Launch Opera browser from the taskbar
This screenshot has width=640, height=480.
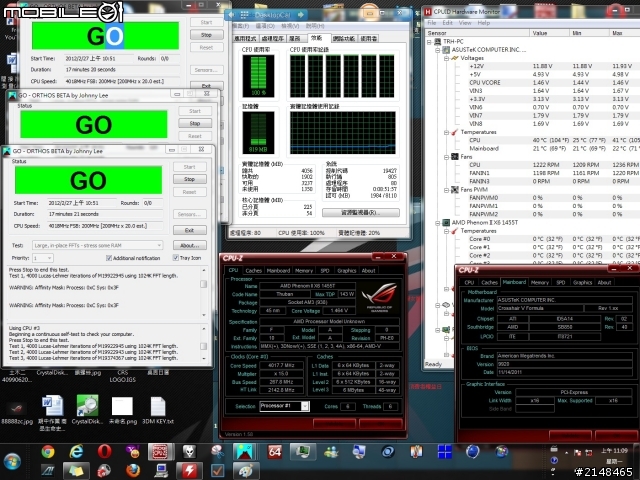point(104,452)
